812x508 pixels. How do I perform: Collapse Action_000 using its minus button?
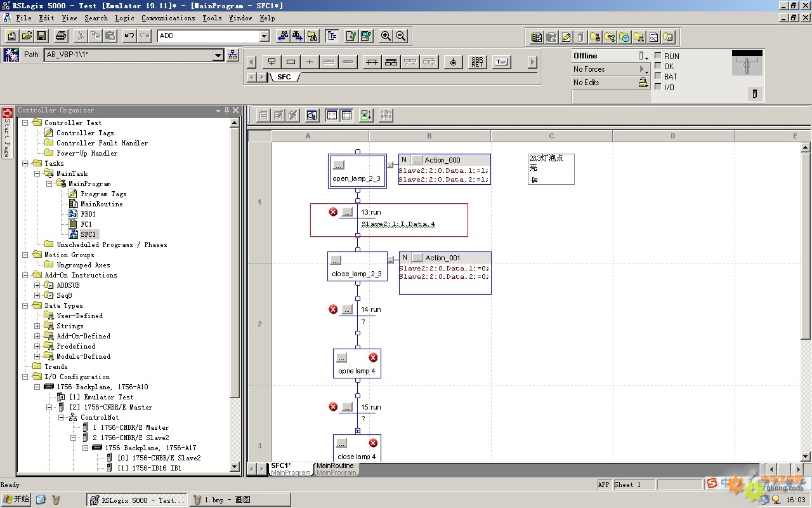pyautogui.click(x=390, y=164)
